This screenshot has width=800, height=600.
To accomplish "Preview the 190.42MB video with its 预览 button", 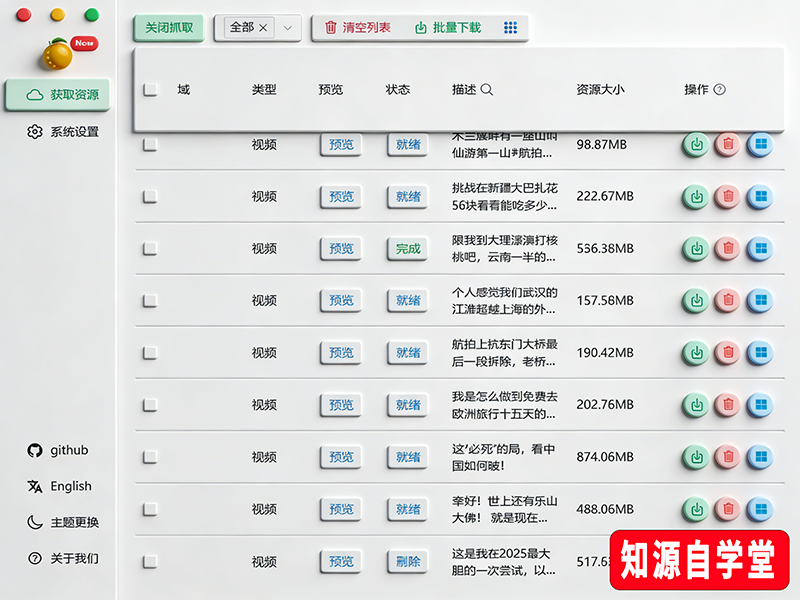I will 340,353.
